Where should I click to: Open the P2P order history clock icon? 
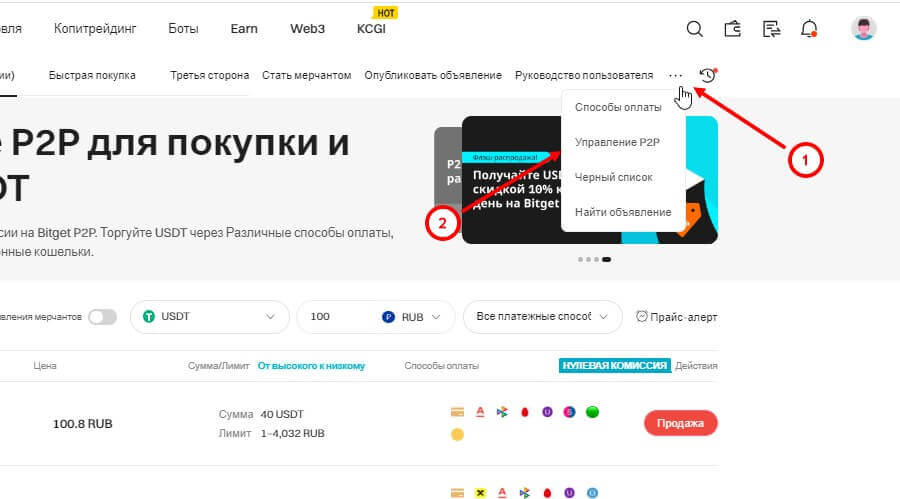pos(708,75)
